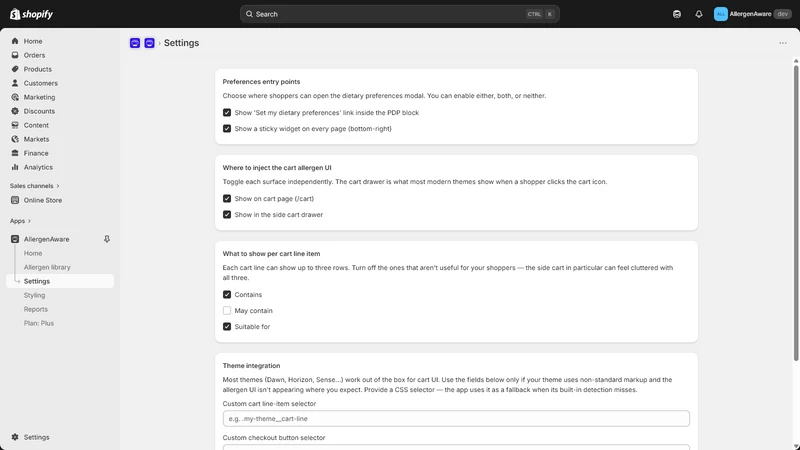Open Analytics in the sidebar
This screenshot has height=450, width=800.
38,167
